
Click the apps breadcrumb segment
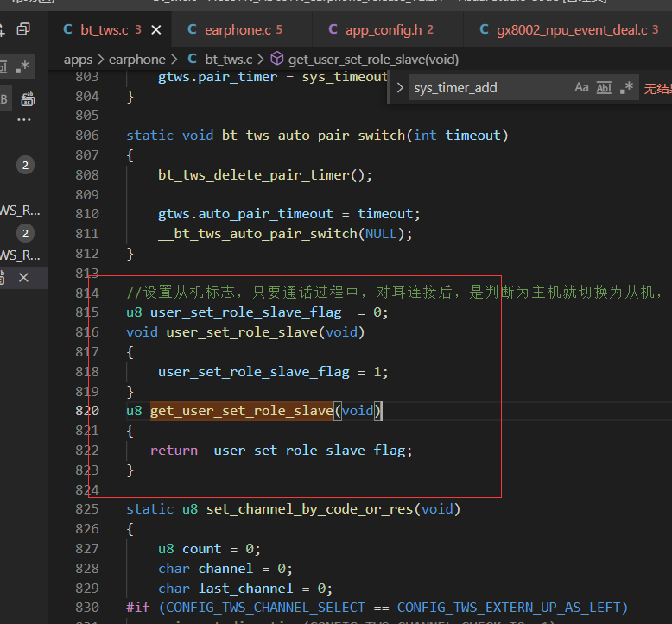tap(78, 59)
